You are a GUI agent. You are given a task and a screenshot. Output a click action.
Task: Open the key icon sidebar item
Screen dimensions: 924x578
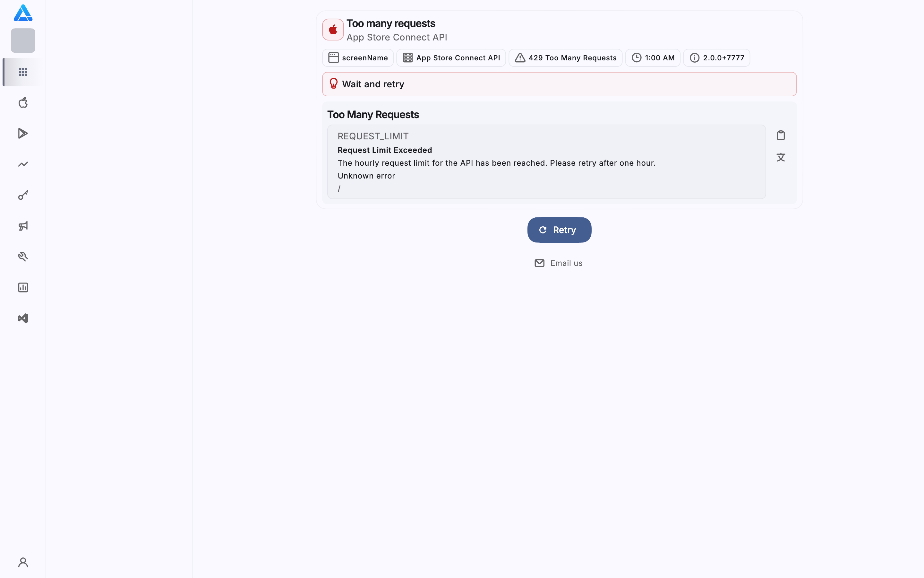23,195
